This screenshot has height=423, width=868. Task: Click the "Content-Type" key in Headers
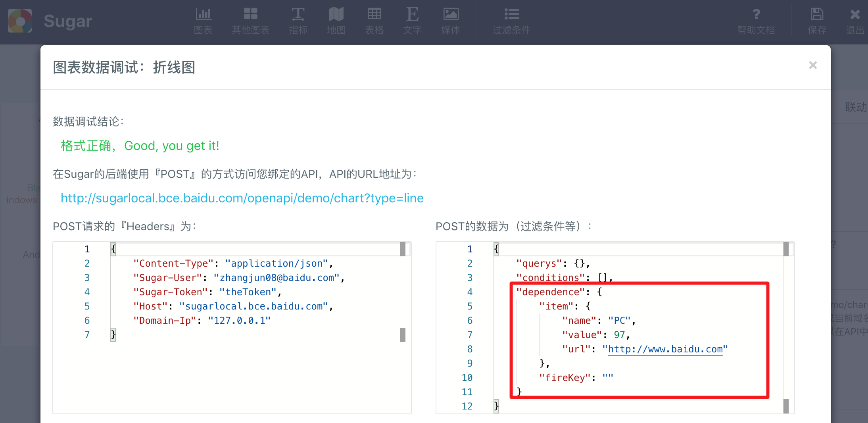click(174, 263)
